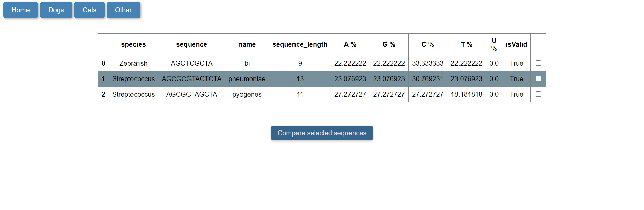Check the Streptococcus pyogenes row checkbox

(538, 94)
